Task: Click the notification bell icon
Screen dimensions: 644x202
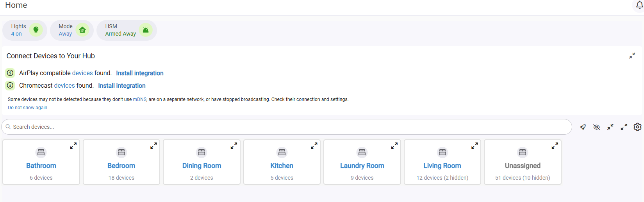Action: pos(639,5)
